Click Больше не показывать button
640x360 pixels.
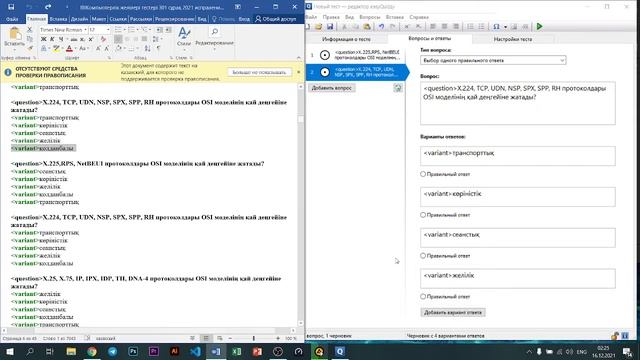pos(259,72)
